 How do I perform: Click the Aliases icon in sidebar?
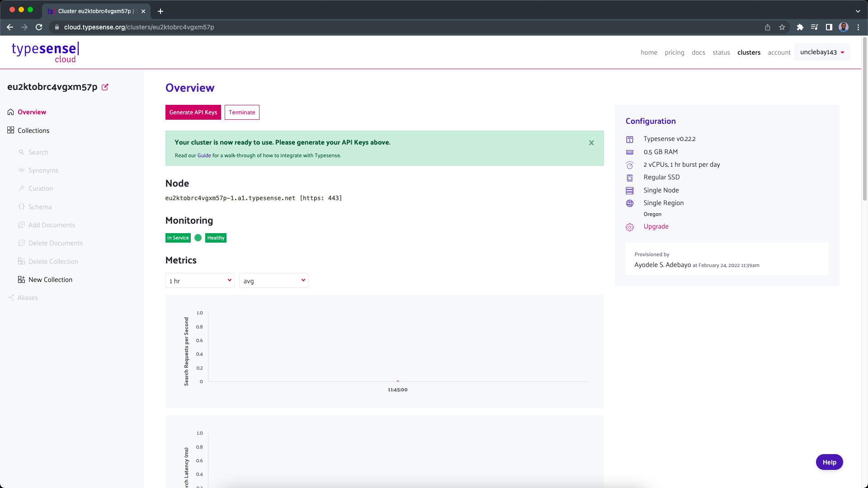click(11, 298)
